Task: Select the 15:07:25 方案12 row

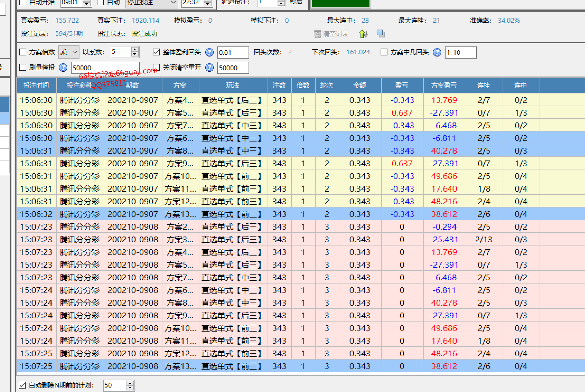Action: click(301, 353)
